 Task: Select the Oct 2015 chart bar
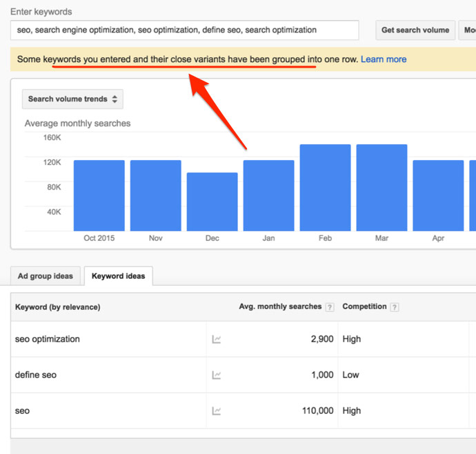[99, 195]
